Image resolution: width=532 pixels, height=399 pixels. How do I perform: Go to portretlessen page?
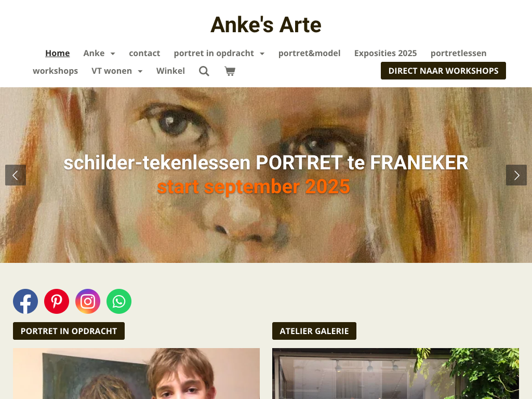tap(458, 54)
